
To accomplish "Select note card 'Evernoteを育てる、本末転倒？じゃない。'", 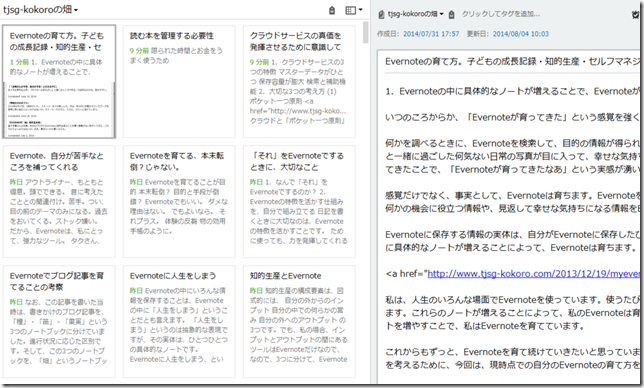I will pos(179,201).
